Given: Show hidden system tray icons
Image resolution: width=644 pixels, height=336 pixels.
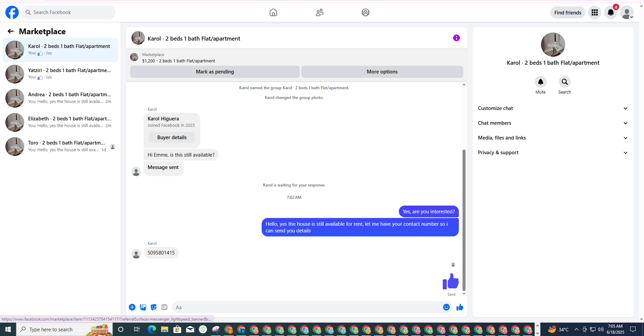Looking at the screenshot, I should coord(576,329).
